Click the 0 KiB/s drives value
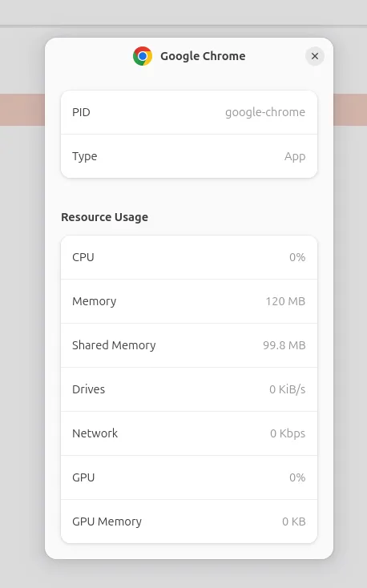The height and width of the screenshot is (588, 367). click(288, 389)
